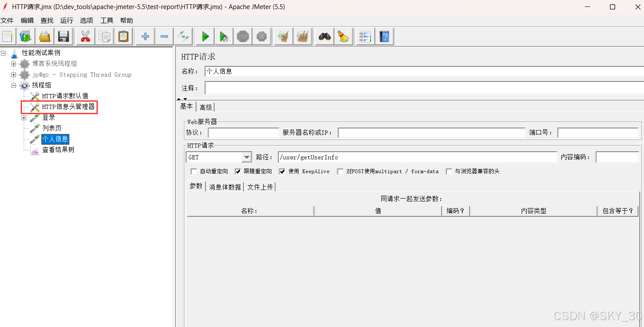Screen dimensions: 644x327
Task: Expand all nodes with plus icon
Action: tap(145, 37)
